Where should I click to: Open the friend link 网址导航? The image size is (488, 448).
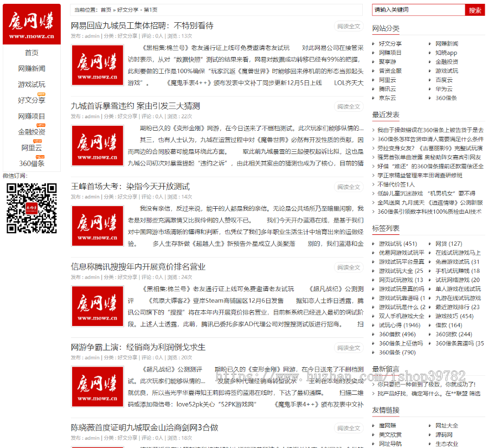[x=390, y=444]
